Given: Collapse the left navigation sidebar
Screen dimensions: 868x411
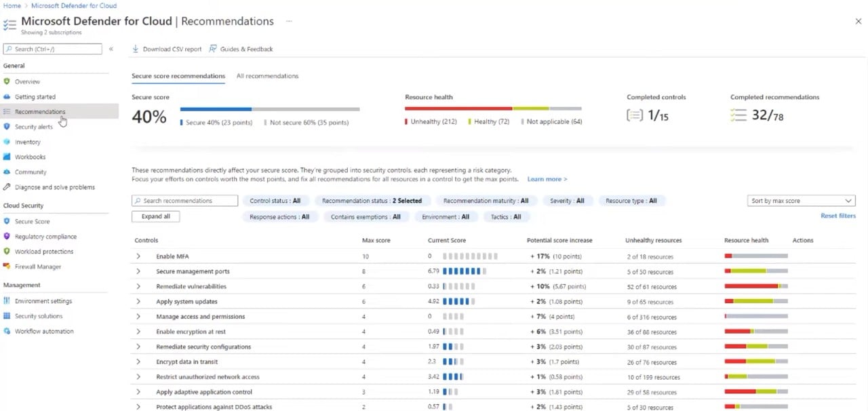Looking at the screenshot, I should (111, 49).
